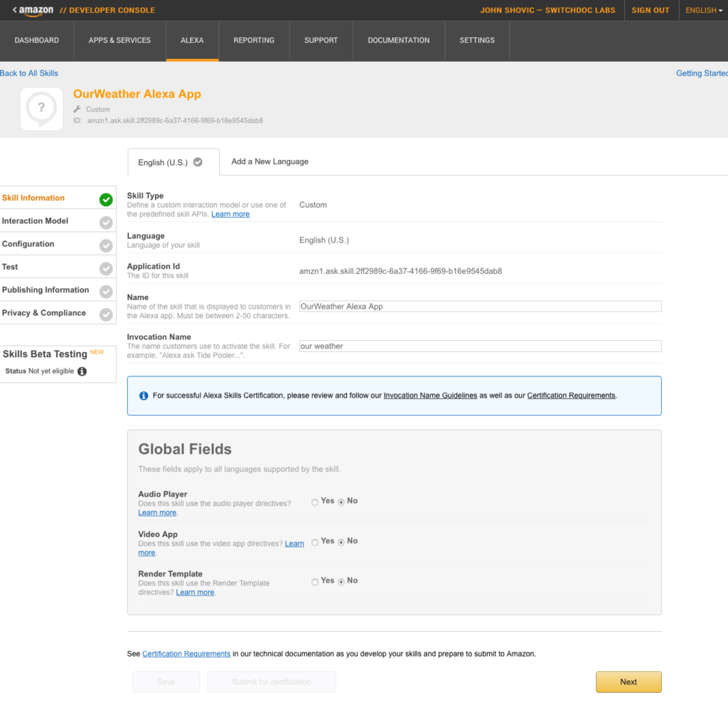This screenshot has height=705, width=728.
Task: Click the Amazon logo in header
Action: 36,11
